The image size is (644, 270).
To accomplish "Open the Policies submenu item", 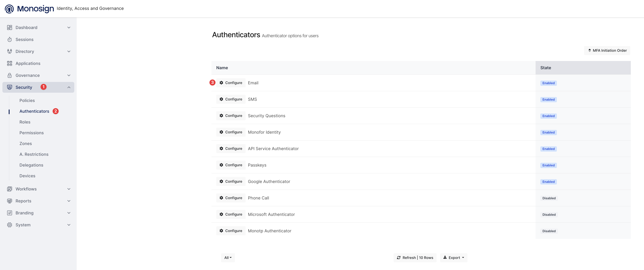I will [x=27, y=100].
